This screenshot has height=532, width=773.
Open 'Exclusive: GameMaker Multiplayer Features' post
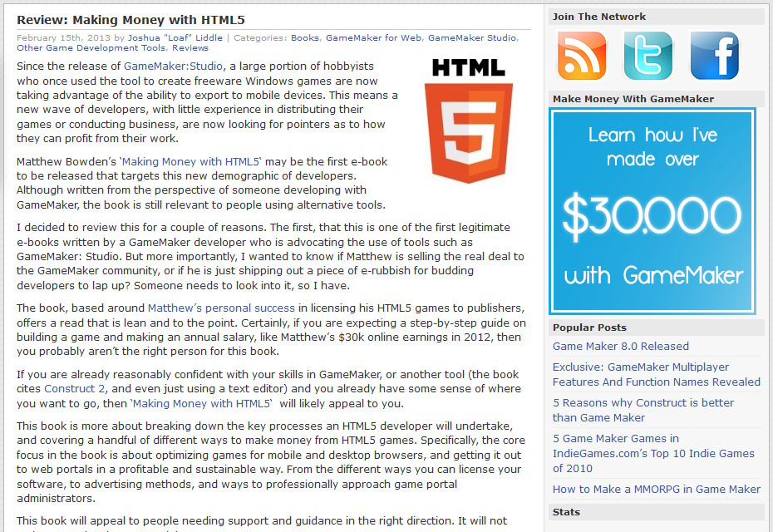pyautogui.click(x=656, y=374)
